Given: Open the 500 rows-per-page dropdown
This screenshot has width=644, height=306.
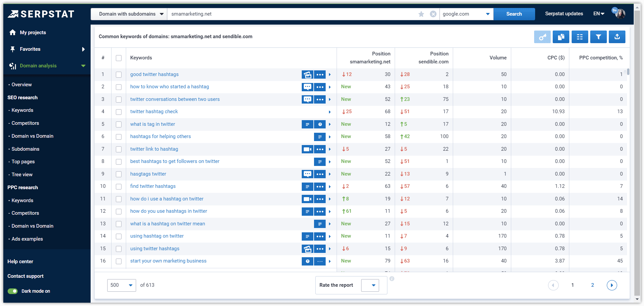Looking at the screenshot, I should 121,285.
